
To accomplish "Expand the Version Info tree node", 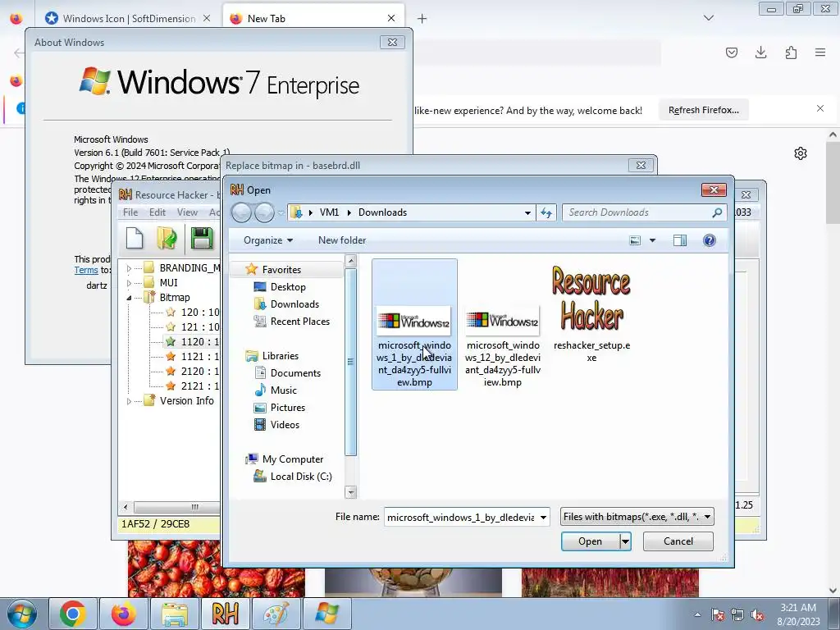I will [x=129, y=400].
